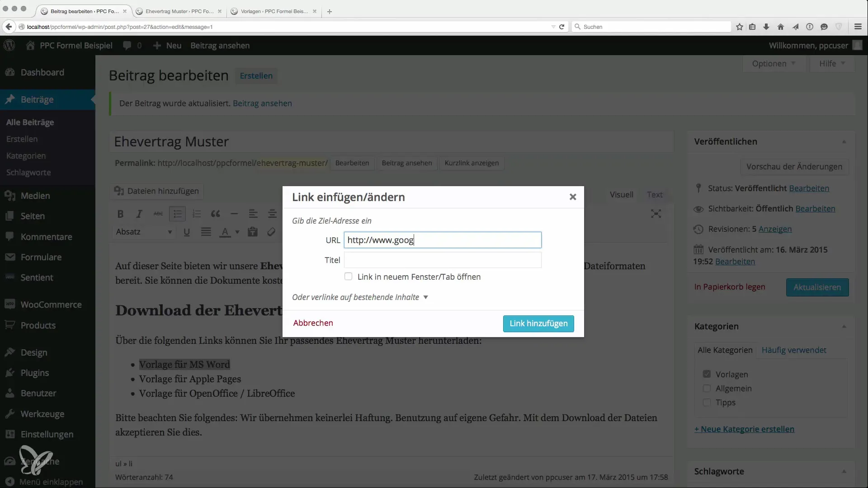Toggle bold formatting in editor toolbar
This screenshot has height=488, width=868.
pos(120,214)
